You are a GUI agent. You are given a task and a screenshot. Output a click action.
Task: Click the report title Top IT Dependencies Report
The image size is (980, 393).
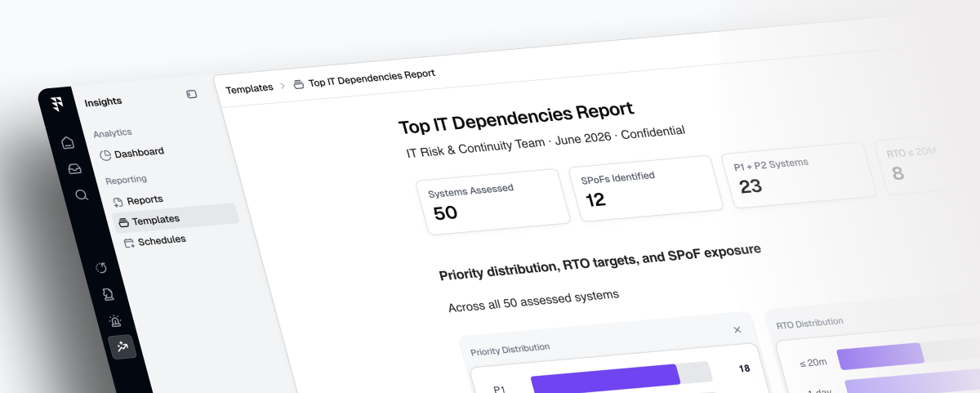coord(516,118)
